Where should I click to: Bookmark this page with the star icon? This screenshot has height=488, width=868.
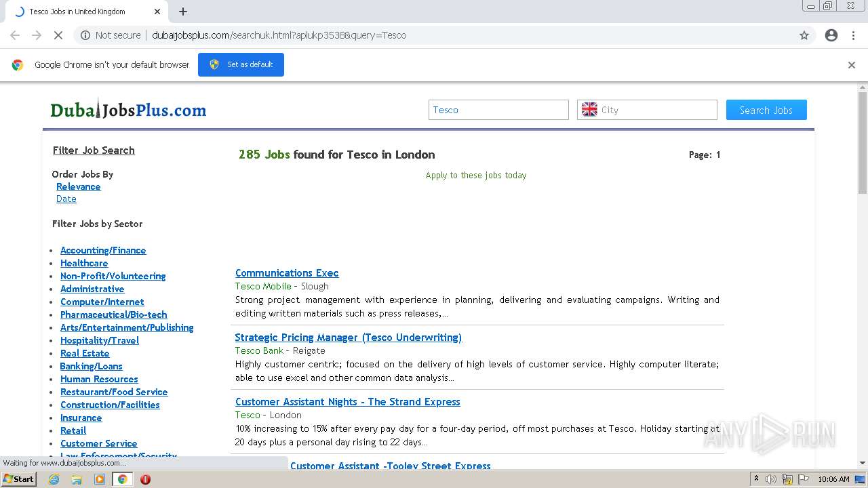tap(804, 35)
